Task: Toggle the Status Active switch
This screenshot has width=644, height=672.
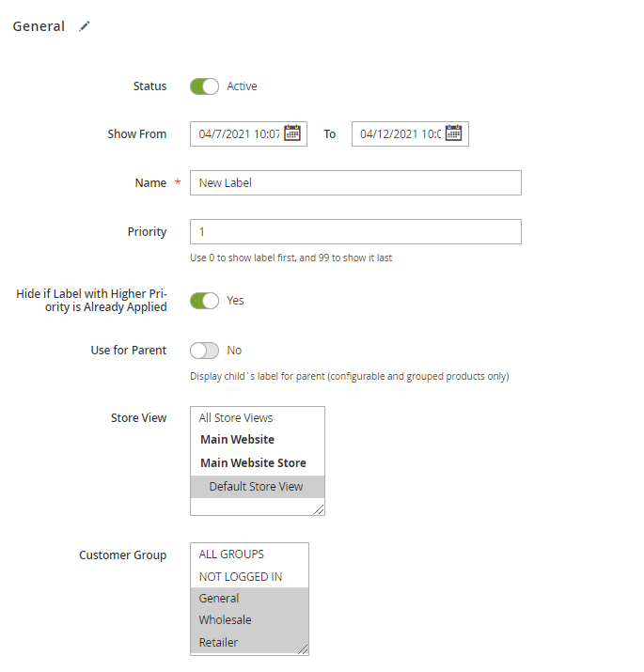Action: coord(205,86)
